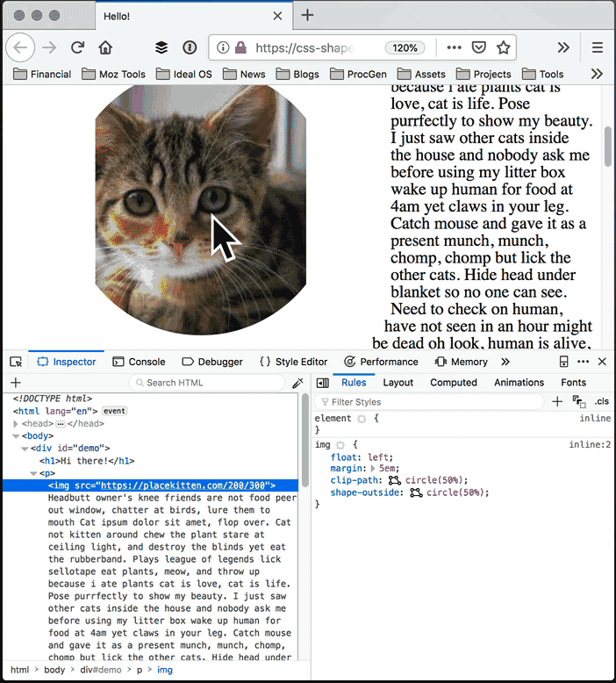Add new style rule plus icon

pos(557,401)
